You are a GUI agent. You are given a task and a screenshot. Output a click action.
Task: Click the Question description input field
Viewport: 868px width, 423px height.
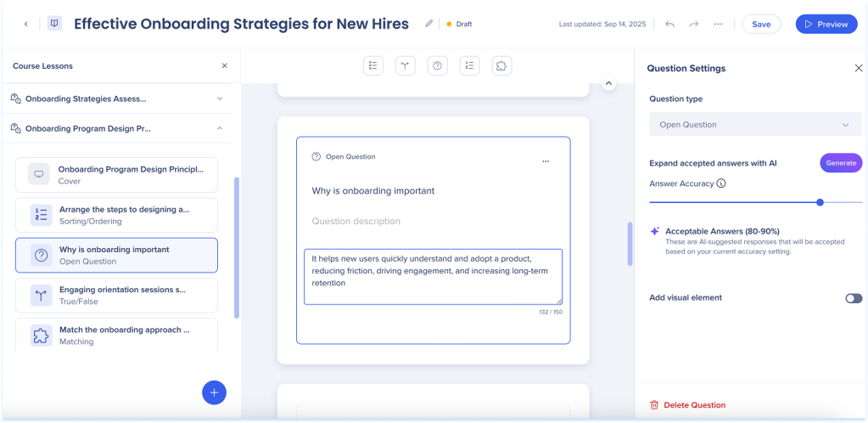[433, 222]
